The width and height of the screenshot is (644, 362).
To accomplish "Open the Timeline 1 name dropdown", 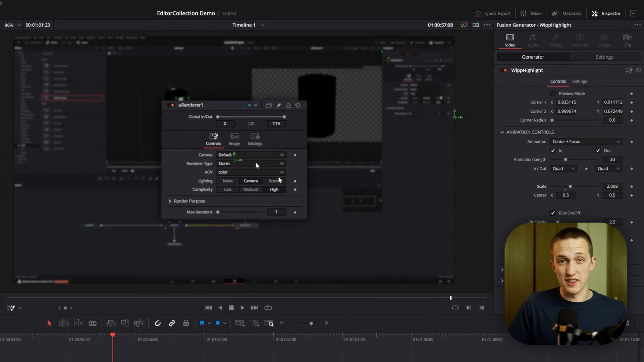I will [x=263, y=25].
